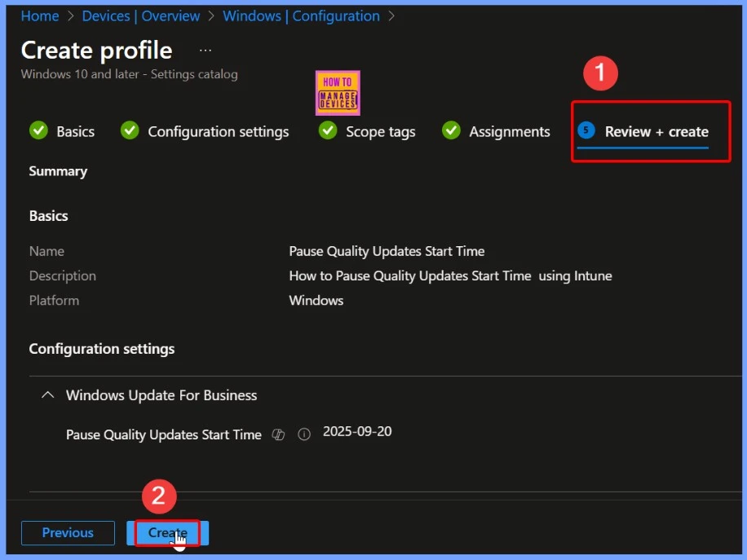This screenshot has width=747, height=560.
Task: Click the Summary heading
Action: click(x=58, y=171)
